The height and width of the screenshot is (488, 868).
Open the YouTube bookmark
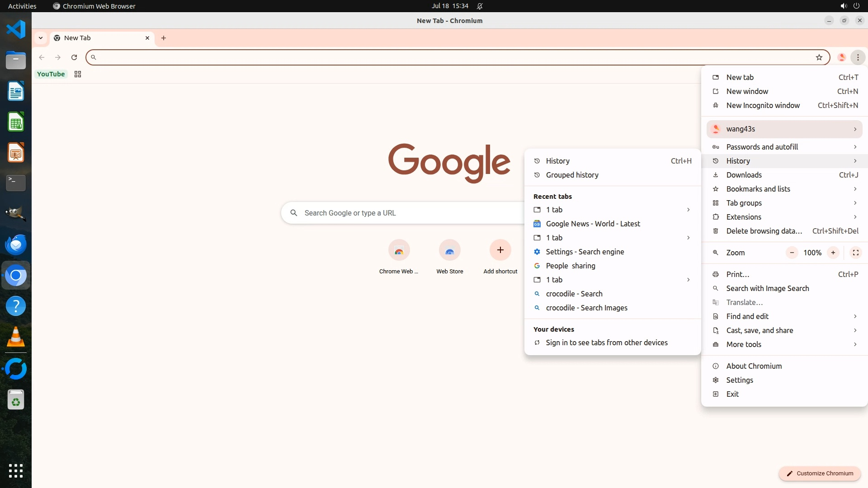pyautogui.click(x=51, y=74)
